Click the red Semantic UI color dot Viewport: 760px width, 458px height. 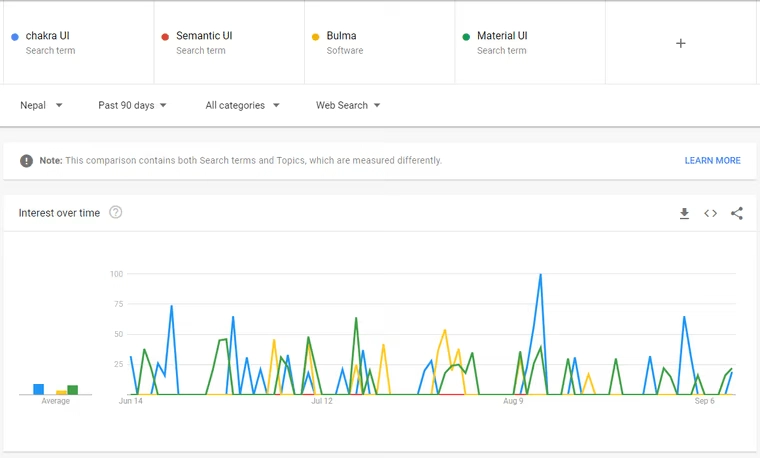165,37
